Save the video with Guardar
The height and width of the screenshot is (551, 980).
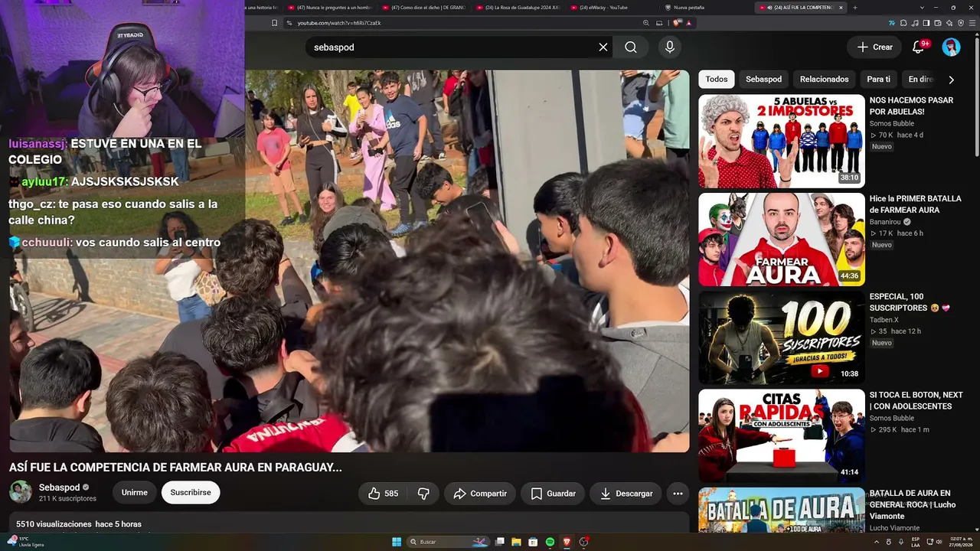click(x=553, y=494)
